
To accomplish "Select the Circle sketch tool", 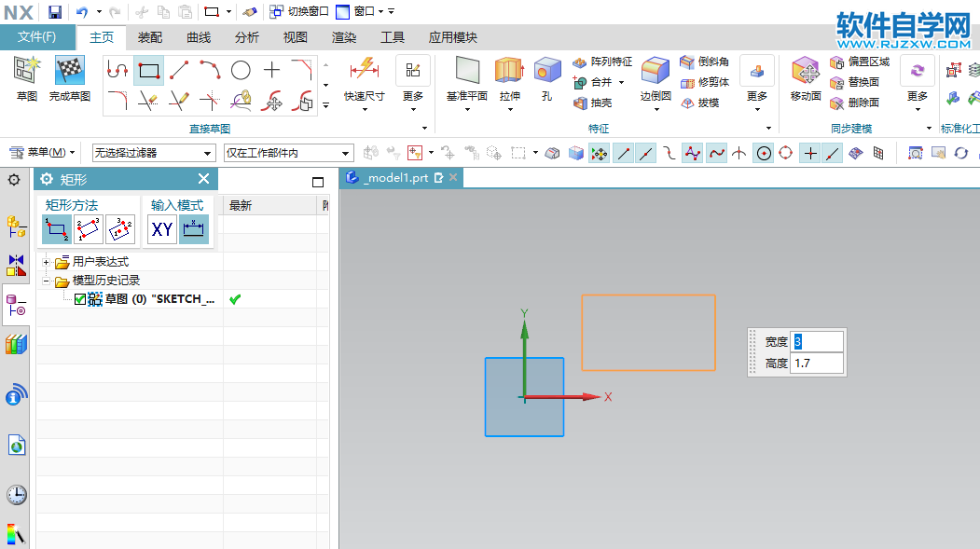I will pyautogui.click(x=241, y=70).
